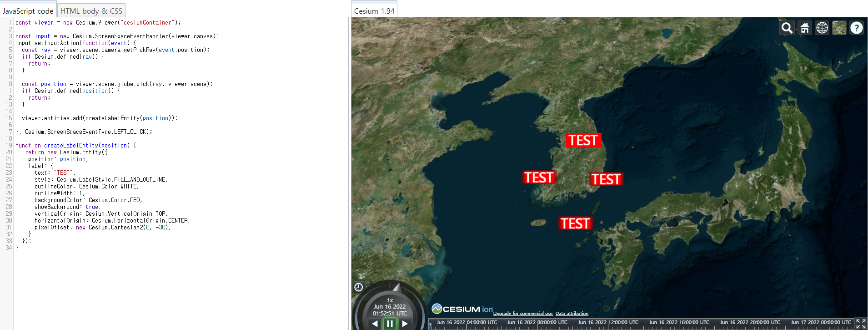Viewport: 868px width, 330px height.
Task: Toggle fullscreen mode button
Action: 861,324
